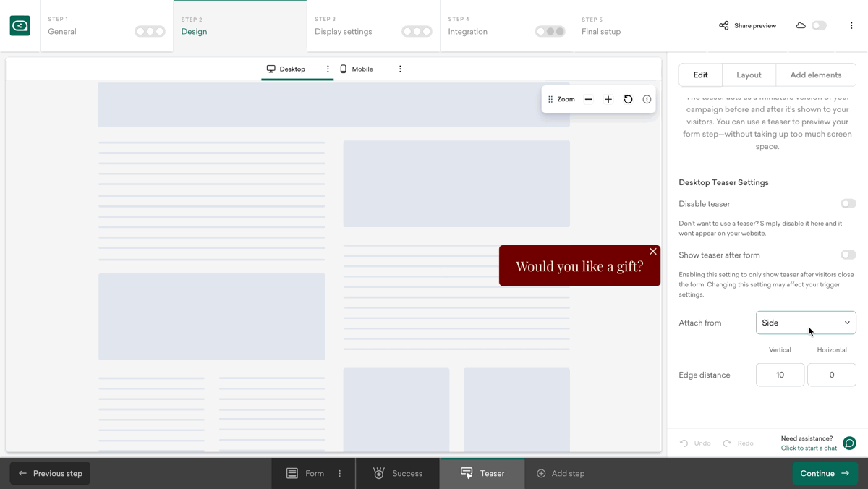Open the zoom info icon
This screenshot has width=868, height=489.
click(647, 99)
